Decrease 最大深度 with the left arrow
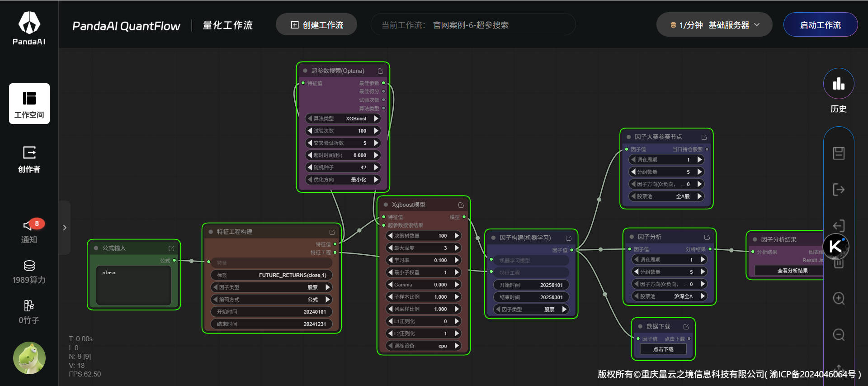This screenshot has height=386, width=868. point(390,248)
